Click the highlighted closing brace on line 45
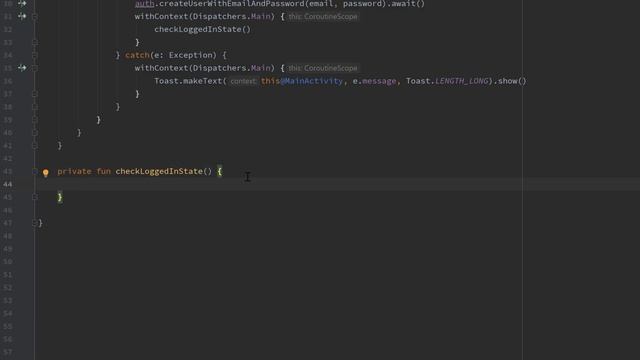This screenshot has width=640, height=360. click(60, 197)
